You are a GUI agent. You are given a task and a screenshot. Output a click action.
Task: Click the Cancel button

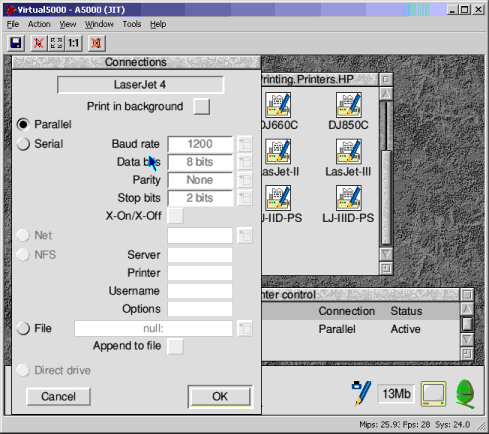coord(58,396)
